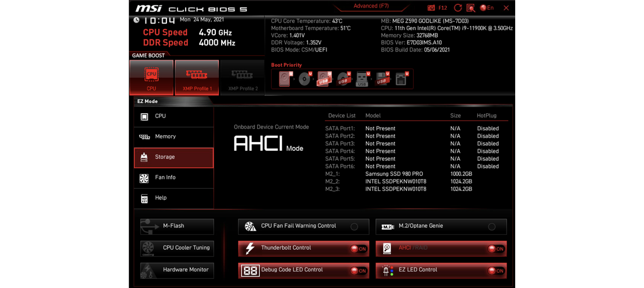Click the SATA Port2 row
The height and width of the screenshot is (288, 644).
412,136
